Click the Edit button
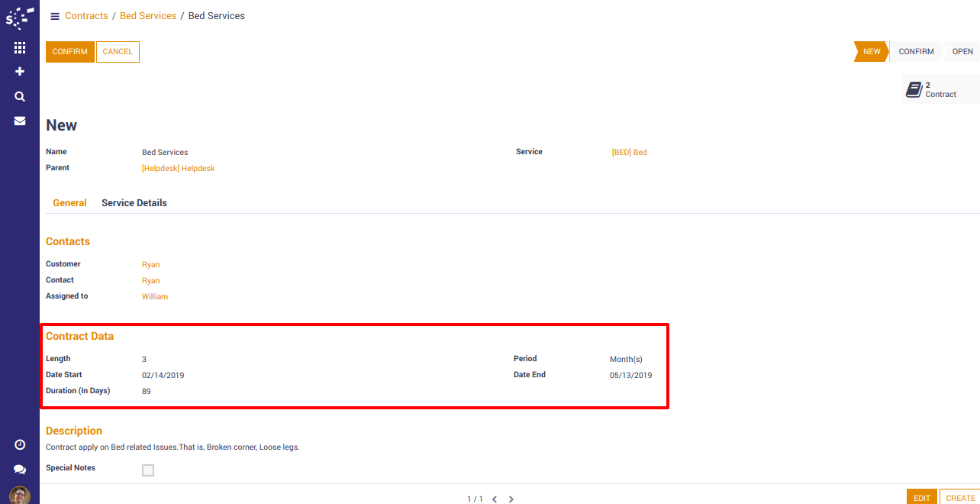 pos(922,497)
